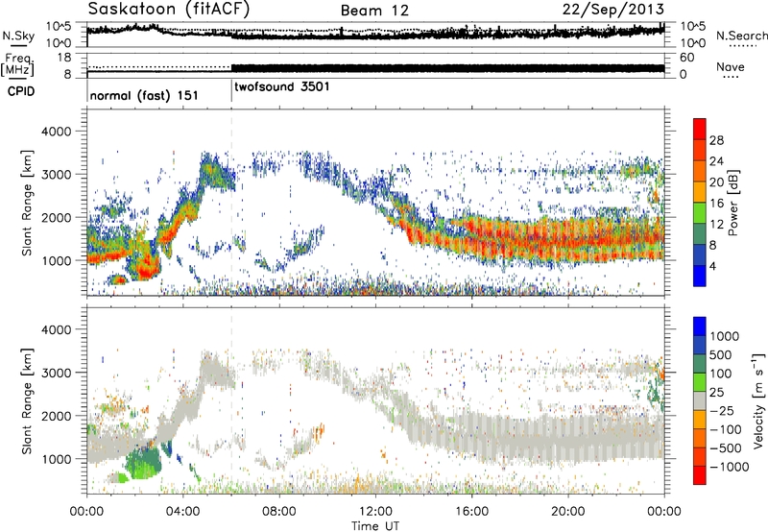
Task: Click the '20:00' time axis tick label
Action: pos(568,512)
